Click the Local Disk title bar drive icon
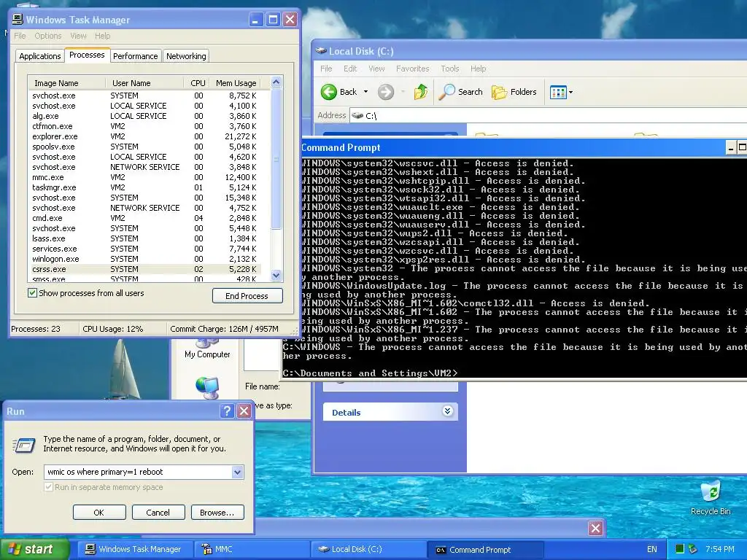Screen dimensions: 747x560 click(321, 50)
